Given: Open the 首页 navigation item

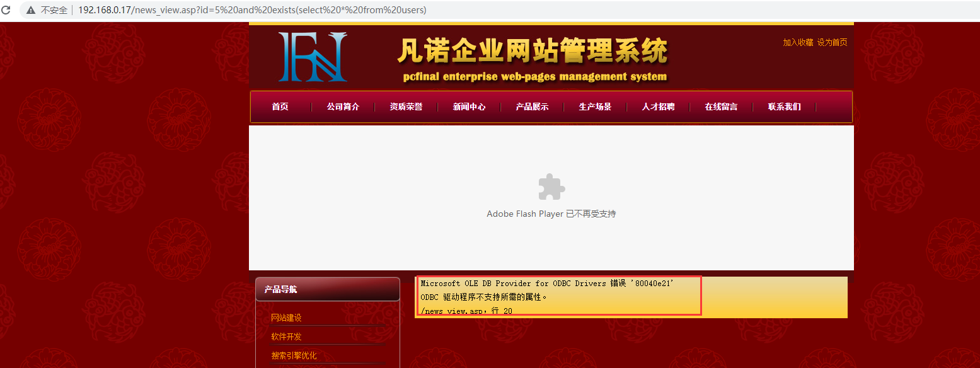Looking at the screenshot, I should coord(280,106).
